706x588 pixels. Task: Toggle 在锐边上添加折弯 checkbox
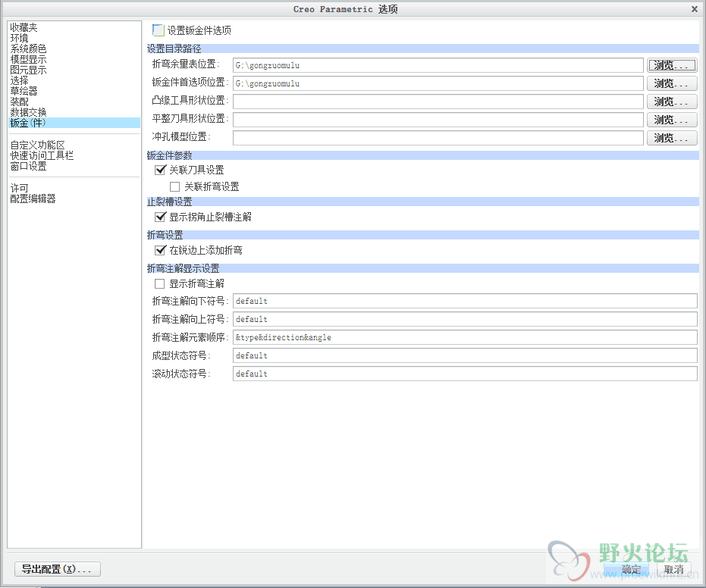click(x=160, y=250)
